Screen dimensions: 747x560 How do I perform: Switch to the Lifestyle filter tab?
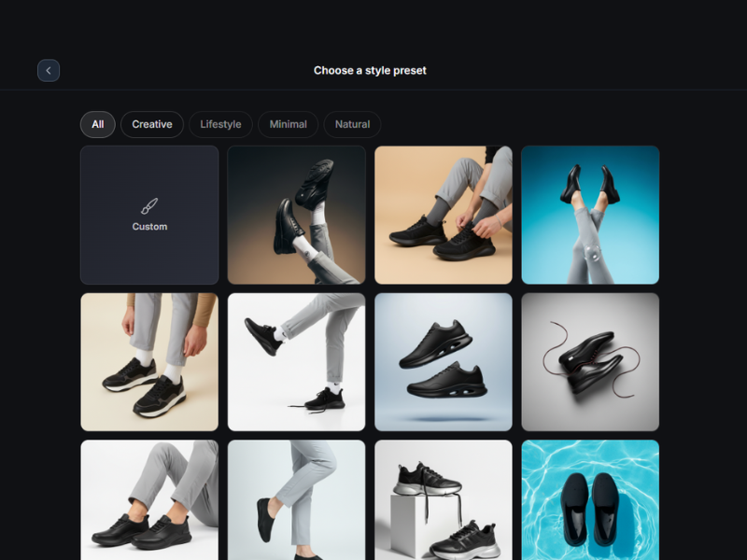(220, 124)
